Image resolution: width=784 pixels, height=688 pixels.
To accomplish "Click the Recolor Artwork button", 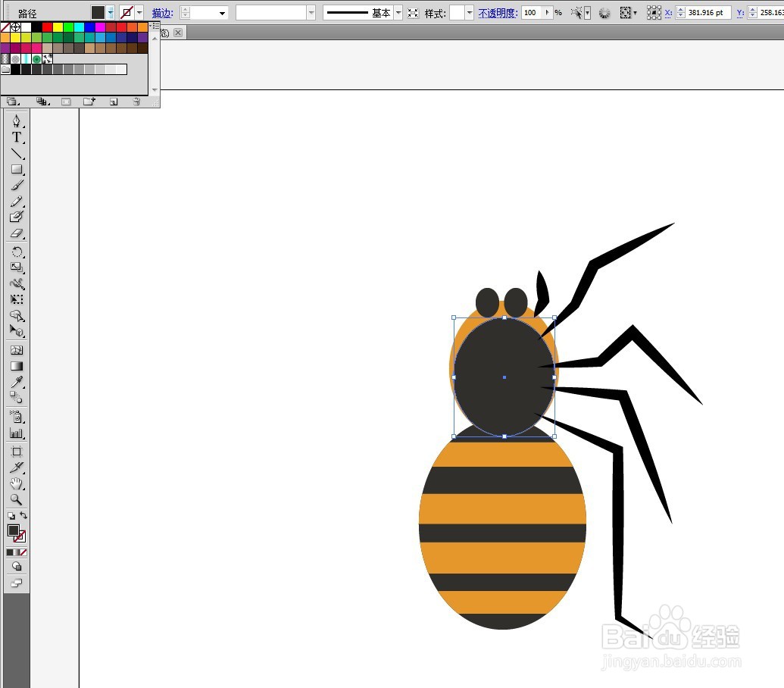I will [604, 13].
